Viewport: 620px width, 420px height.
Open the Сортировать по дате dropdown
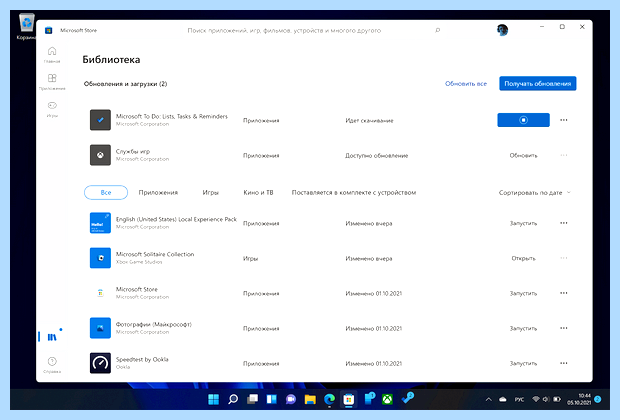(x=535, y=193)
